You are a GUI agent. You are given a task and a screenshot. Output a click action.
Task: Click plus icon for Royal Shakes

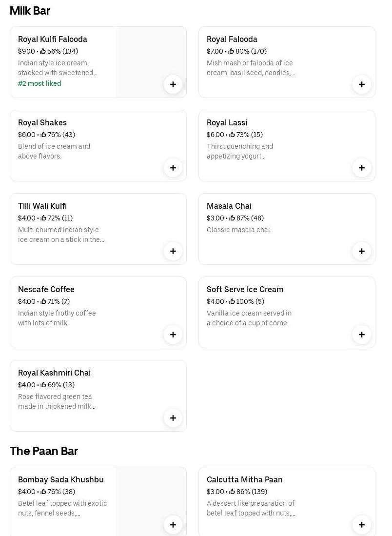click(173, 168)
